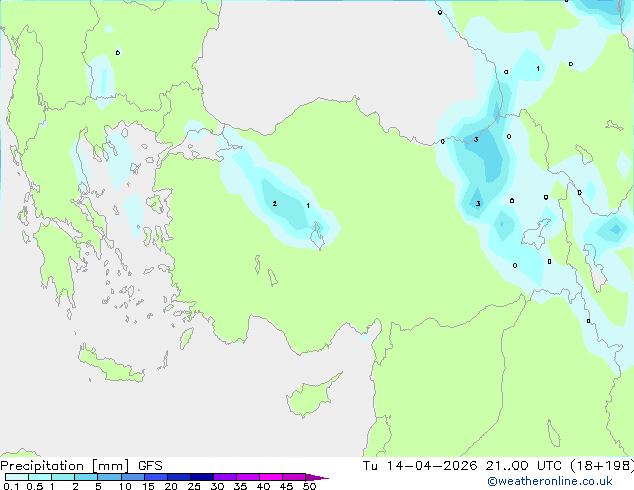This screenshot has height=490, width=634.
Task: Click the '2' precipitation value on the map
Action: 275,203
